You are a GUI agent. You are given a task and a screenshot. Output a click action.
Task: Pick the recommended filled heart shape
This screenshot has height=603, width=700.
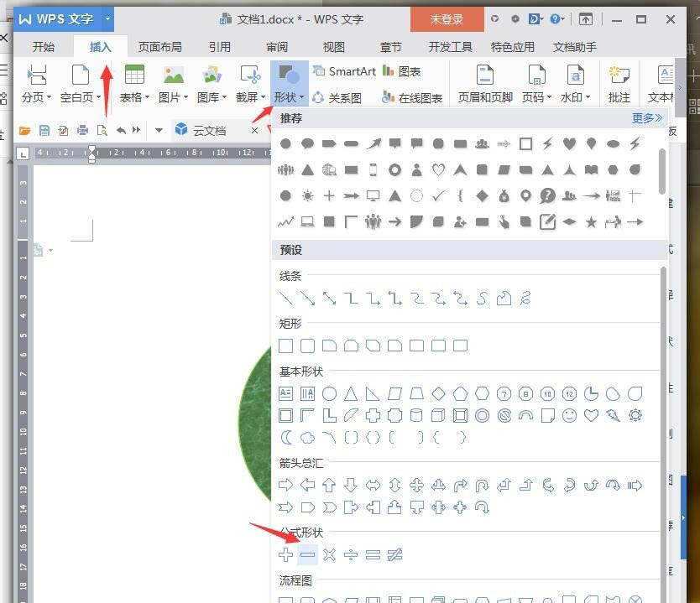569,143
